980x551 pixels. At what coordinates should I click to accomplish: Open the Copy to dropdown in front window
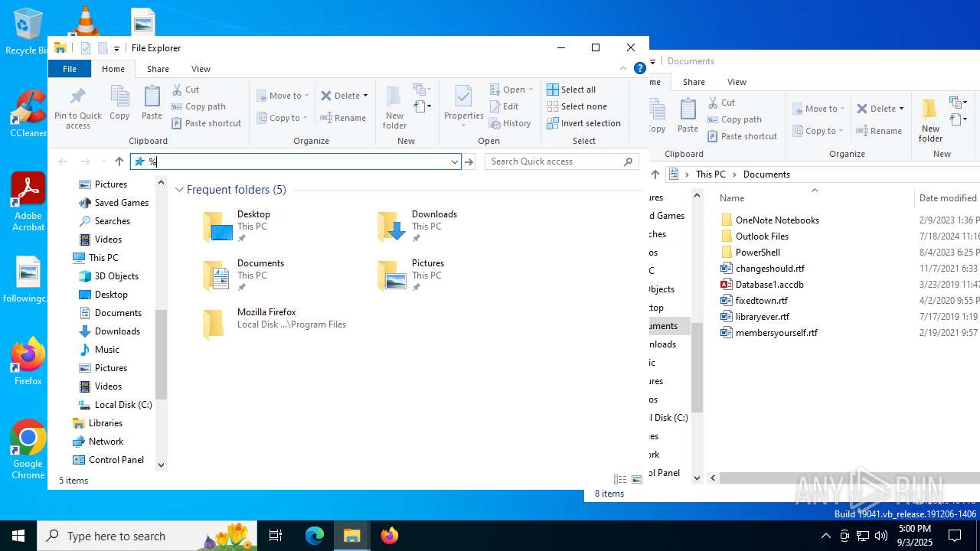(x=282, y=118)
